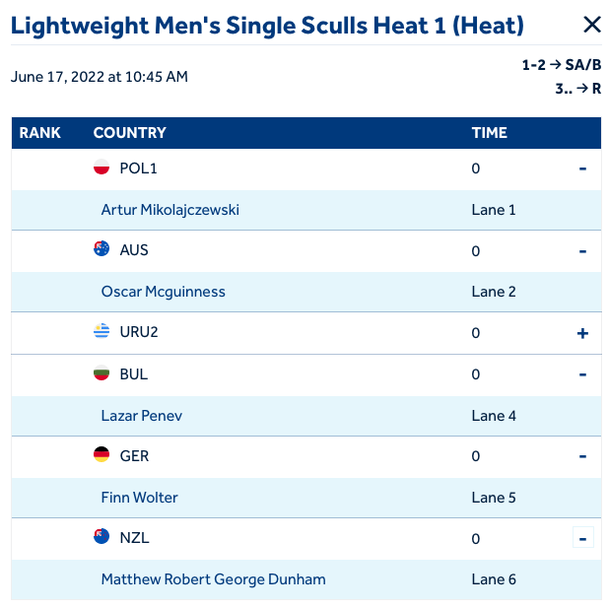Viewport: 608px width, 608px height.
Task: Open Lazar Penev athlete link
Action: coord(141,415)
